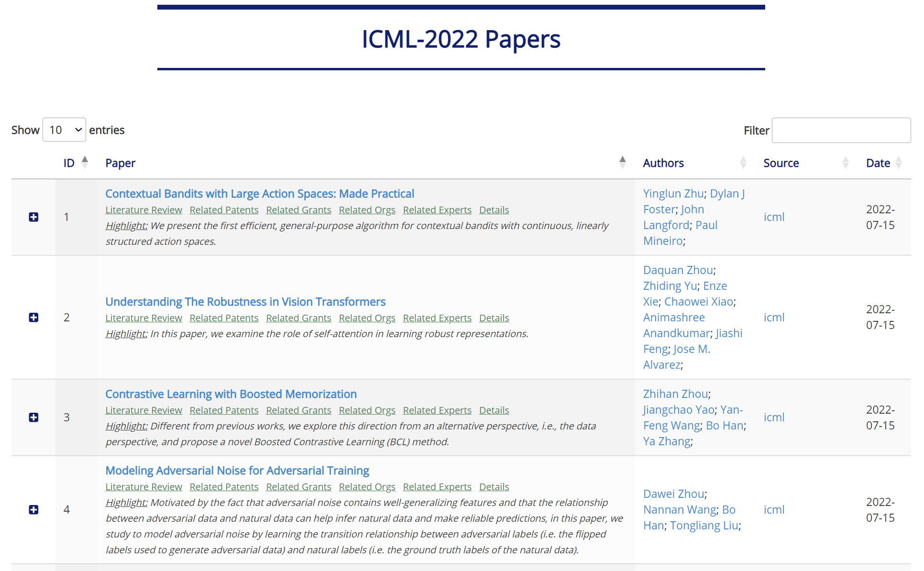Open author Zhiding Yu's page
Screen dimensions: 924x571
point(670,286)
